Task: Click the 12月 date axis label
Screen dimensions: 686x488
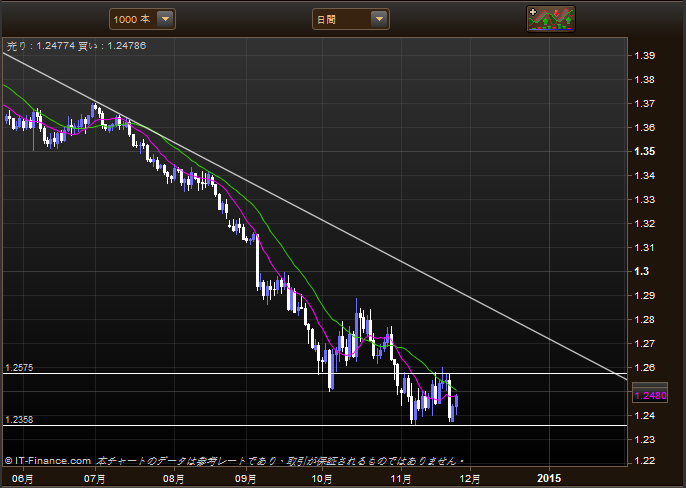Action: coord(470,479)
